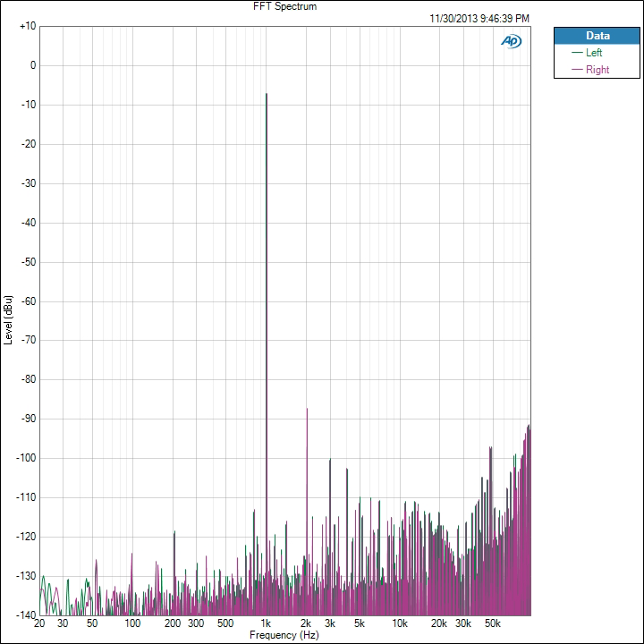The image size is (644, 644).
Task: Click the +10 label on the level axis
Action: (x=27, y=26)
